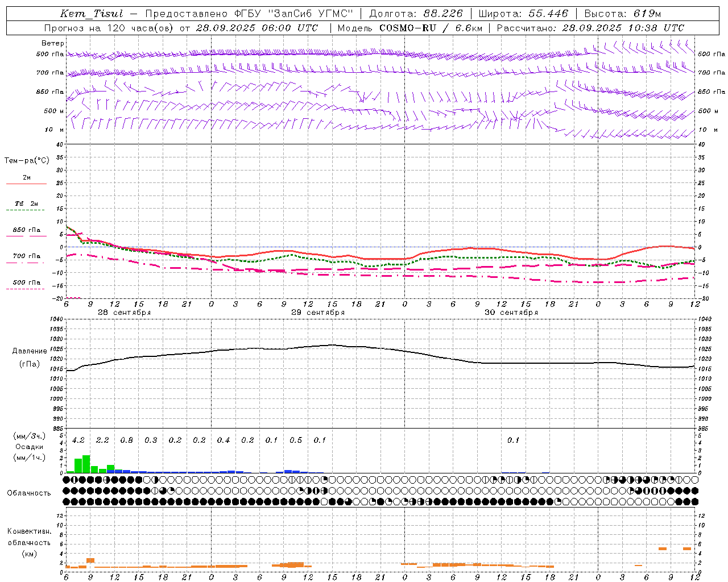
Task: Click the Td 2м dew point legend entry
Action: point(26,203)
